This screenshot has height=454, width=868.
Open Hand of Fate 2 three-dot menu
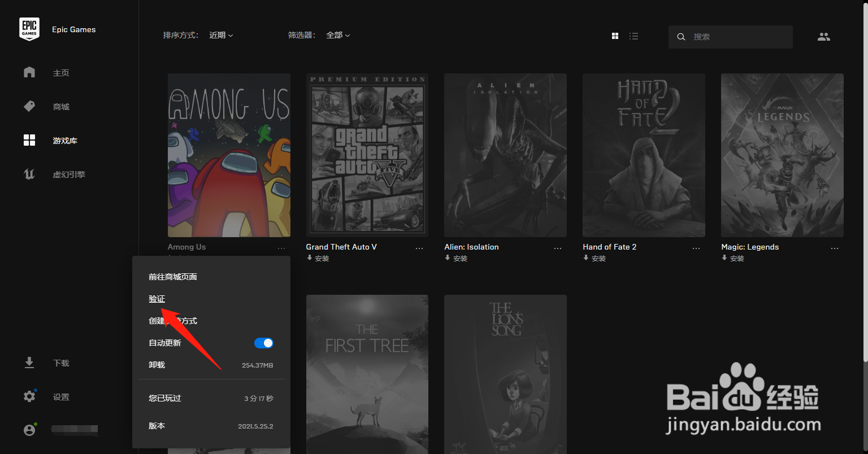696,248
